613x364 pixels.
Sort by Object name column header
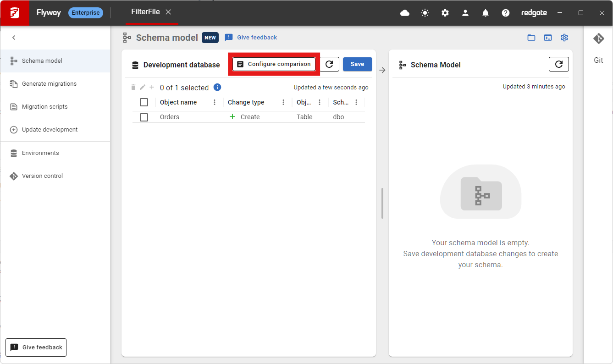click(178, 102)
